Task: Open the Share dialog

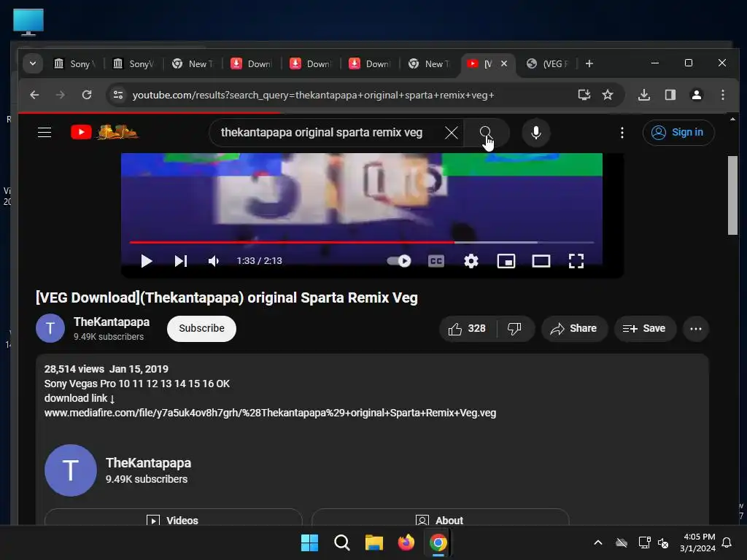Action: [x=574, y=329]
